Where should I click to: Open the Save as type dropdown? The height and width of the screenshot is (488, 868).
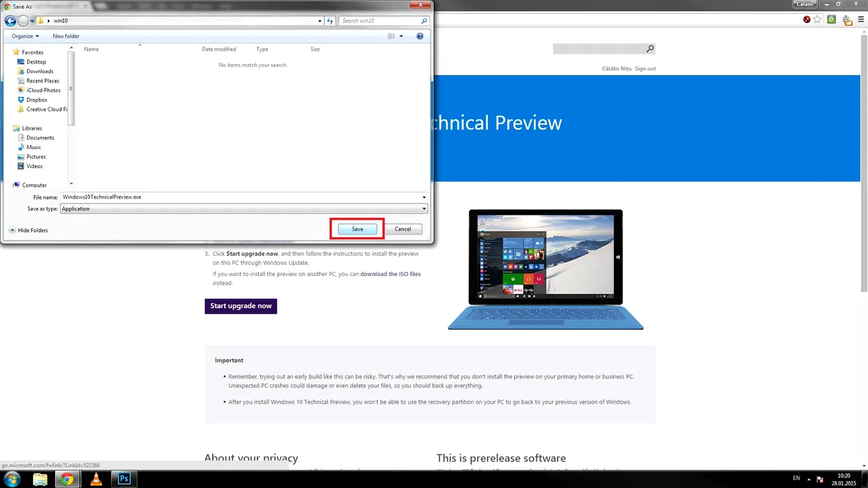tap(244, 208)
